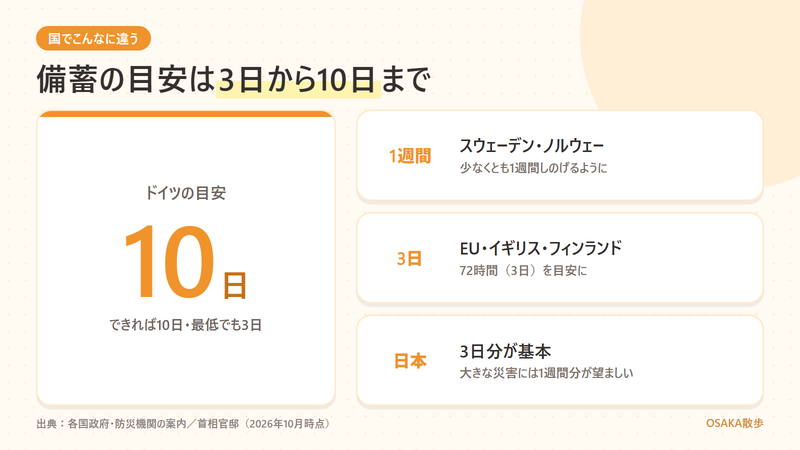800x450 pixels.
Task: Click the orange 3日 label in the middle card
Action: (409, 259)
